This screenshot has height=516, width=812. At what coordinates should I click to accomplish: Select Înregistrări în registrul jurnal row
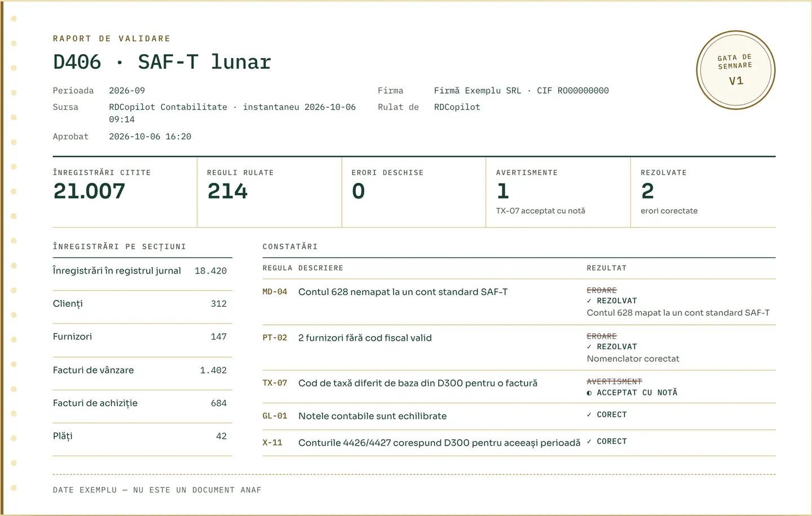(x=143, y=274)
